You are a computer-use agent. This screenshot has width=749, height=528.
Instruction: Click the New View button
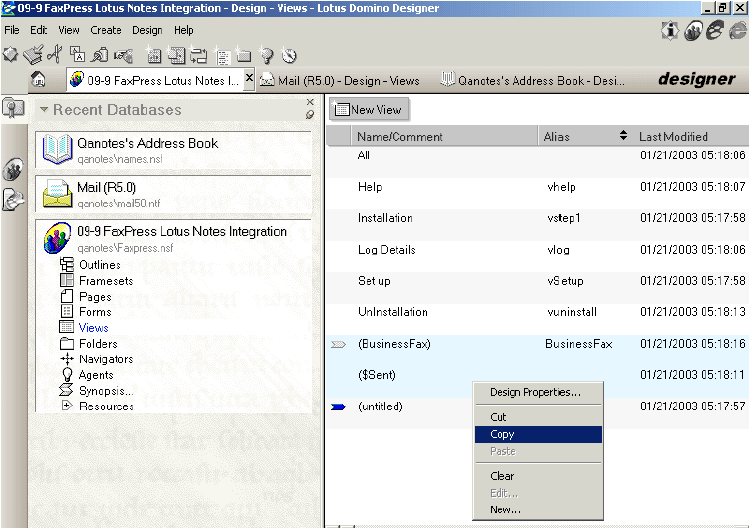(367, 110)
